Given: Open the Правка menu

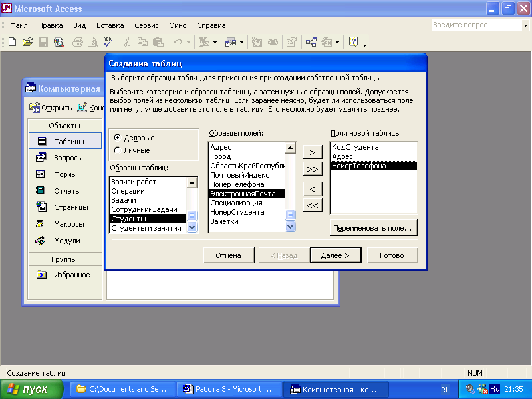Looking at the screenshot, I should tap(51, 25).
